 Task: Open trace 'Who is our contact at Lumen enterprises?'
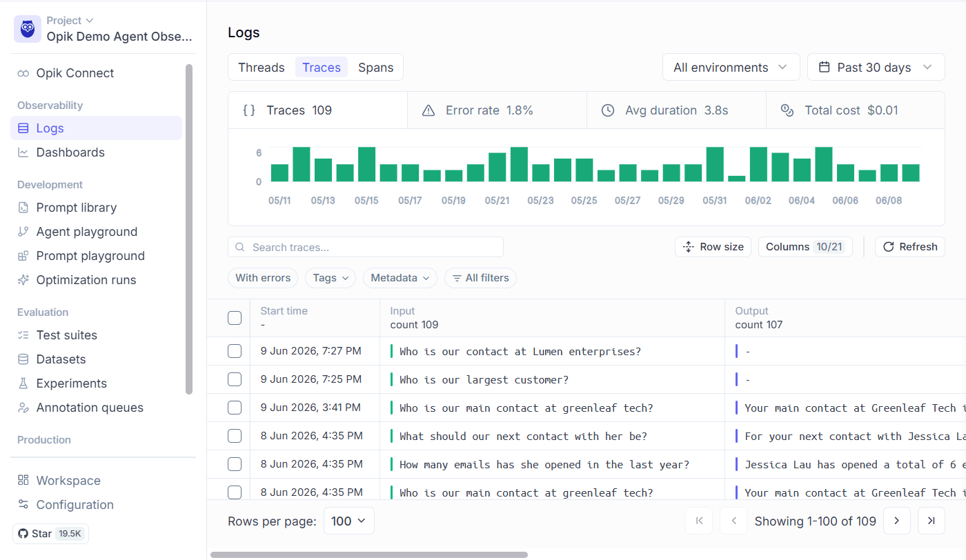(520, 352)
